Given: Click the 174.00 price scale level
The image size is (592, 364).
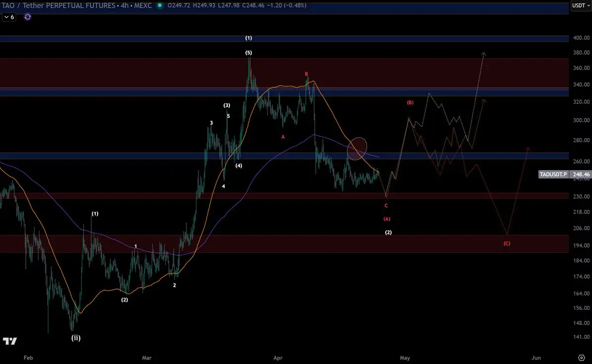Looking at the screenshot, I should 581,276.
